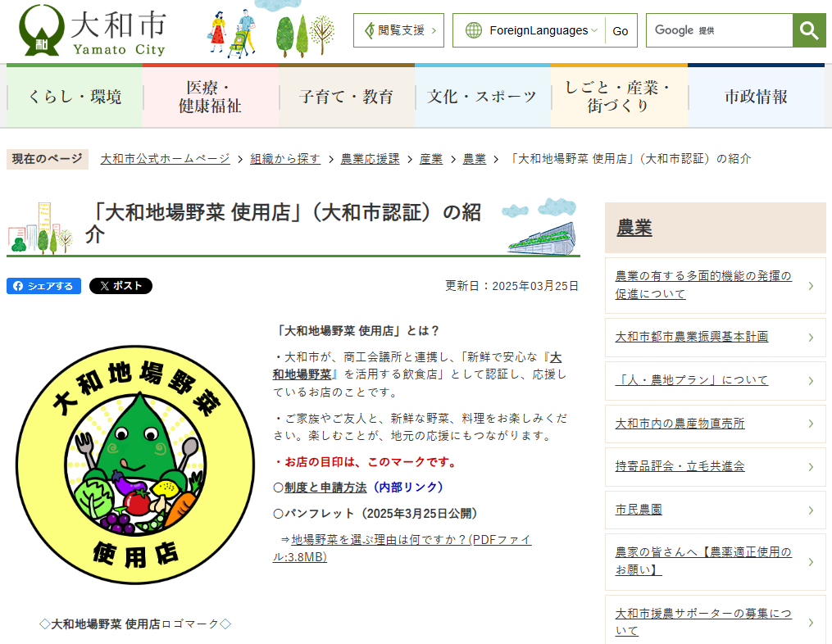
Task: Click chevron on 農薬適正使用のお願い row
Action: tap(811, 562)
